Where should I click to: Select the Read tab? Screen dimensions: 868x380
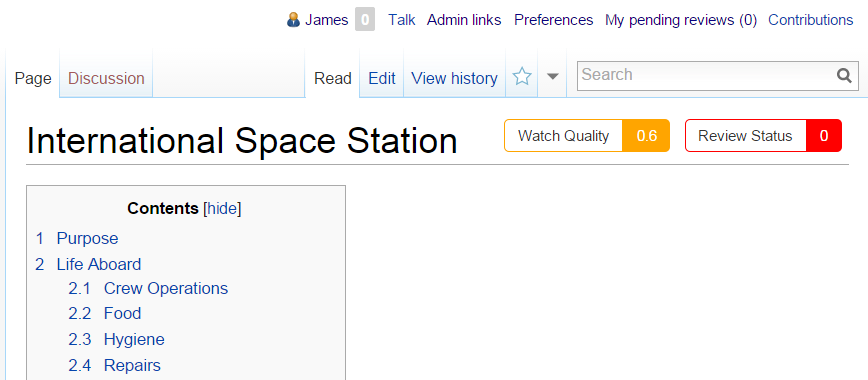click(333, 78)
